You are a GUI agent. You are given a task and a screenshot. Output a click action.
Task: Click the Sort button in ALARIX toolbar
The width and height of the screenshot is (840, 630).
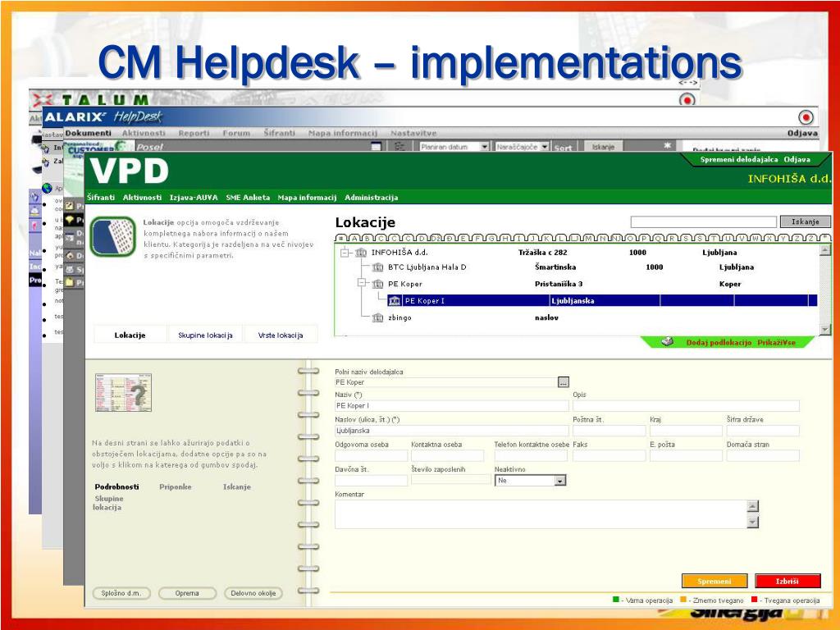pos(563,147)
